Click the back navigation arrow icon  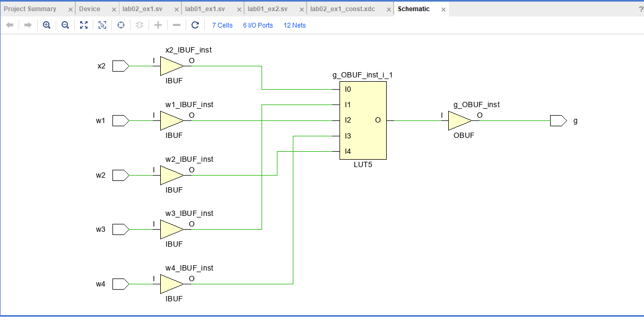click(x=9, y=24)
